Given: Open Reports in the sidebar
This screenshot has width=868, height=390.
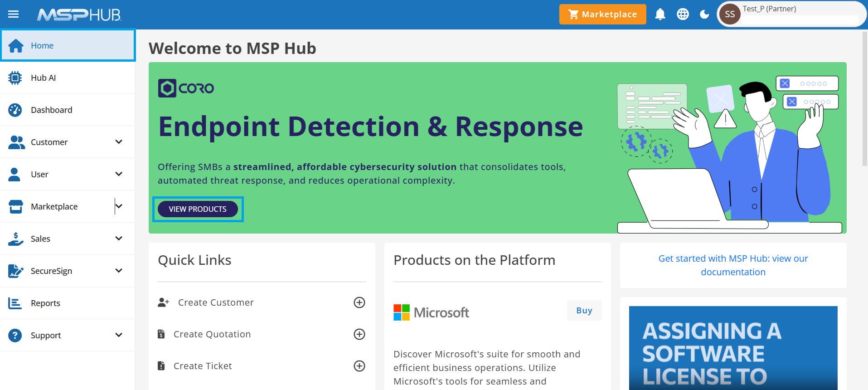Looking at the screenshot, I should coord(68,303).
